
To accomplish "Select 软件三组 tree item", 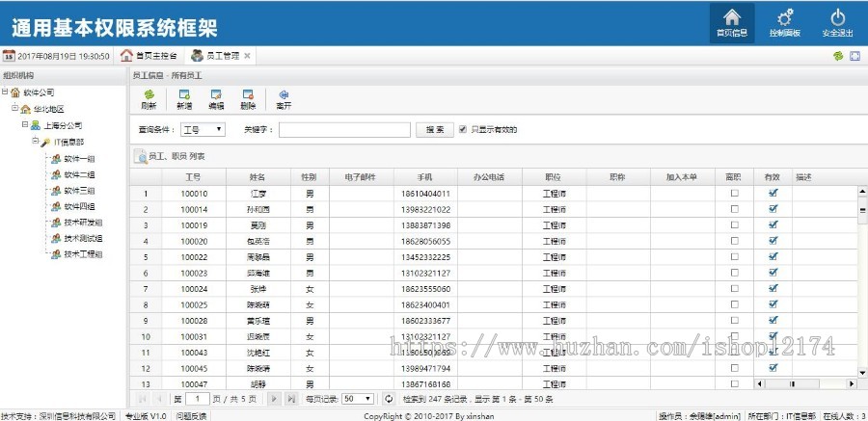I will click(x=79, y=191).
